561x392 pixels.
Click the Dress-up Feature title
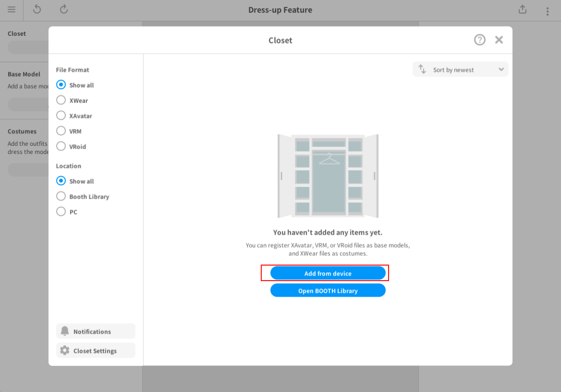(280, 10)
